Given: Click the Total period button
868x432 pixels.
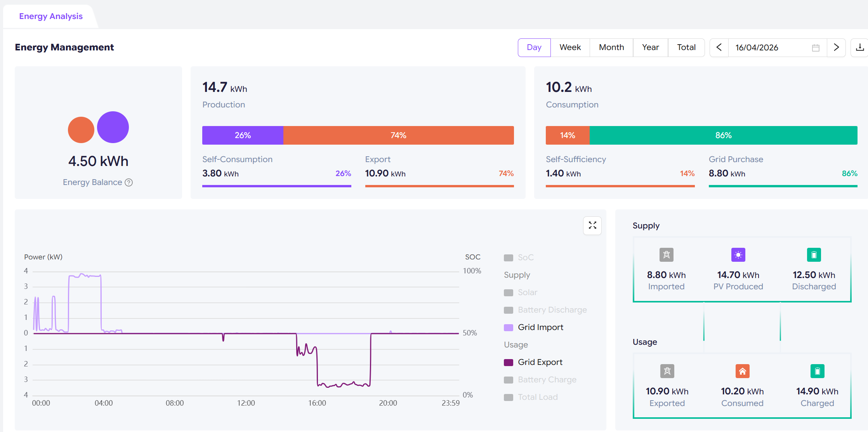Looking at the screenshot, I should 686,48.
